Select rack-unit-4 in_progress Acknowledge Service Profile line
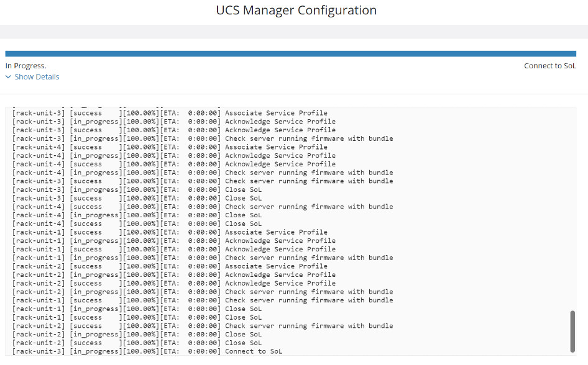The width and height of the screenshot is (588, 365). (174, 156)
